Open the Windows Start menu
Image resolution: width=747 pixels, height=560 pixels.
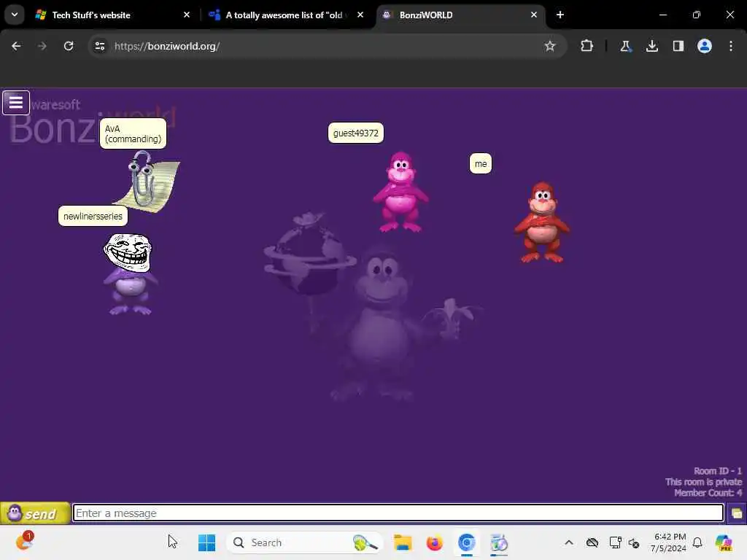[x=206, y=542]
